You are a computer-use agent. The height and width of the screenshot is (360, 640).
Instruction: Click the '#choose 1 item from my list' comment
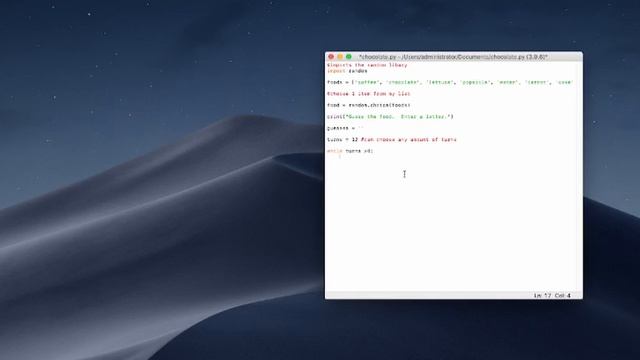coord(369,93)
